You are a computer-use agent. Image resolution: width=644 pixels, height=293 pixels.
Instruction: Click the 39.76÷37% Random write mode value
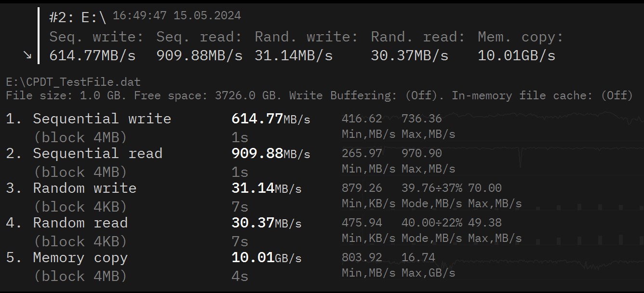(x=431, y=188)
